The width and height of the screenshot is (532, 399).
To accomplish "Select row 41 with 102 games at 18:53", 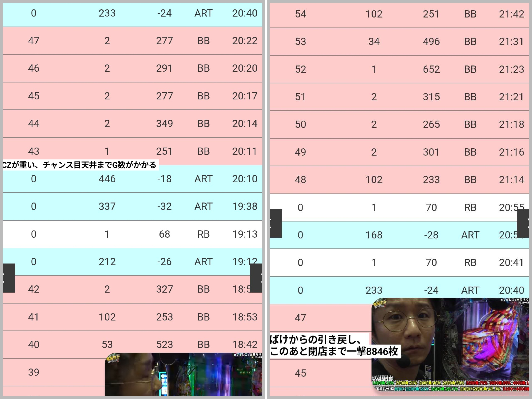I will 132,317.
